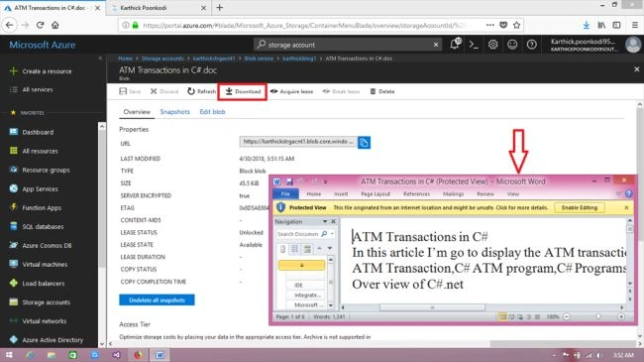Minimize the Word ribbon caret

(x=619, y=193)
